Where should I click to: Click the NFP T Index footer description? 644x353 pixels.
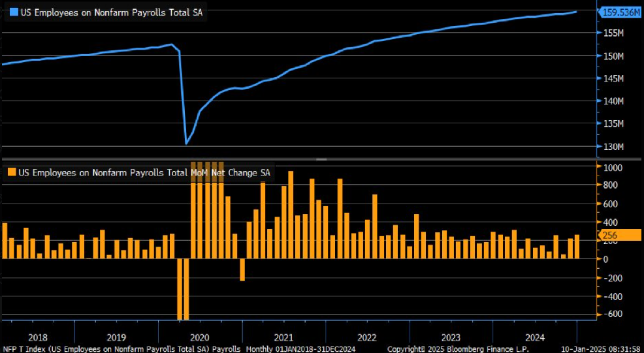(121, 349)
